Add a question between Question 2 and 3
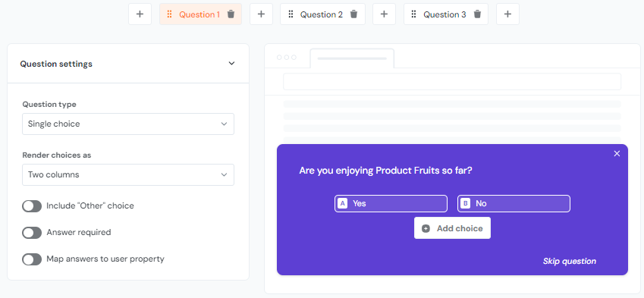The height and width of the screenshot is (298, 644). [384, 14]
